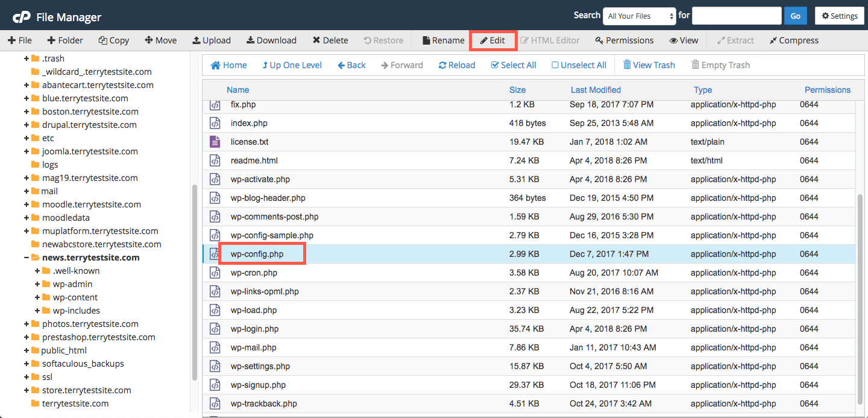Click the ssl folder icon
The image size is (868, 418).
(36, 377)
